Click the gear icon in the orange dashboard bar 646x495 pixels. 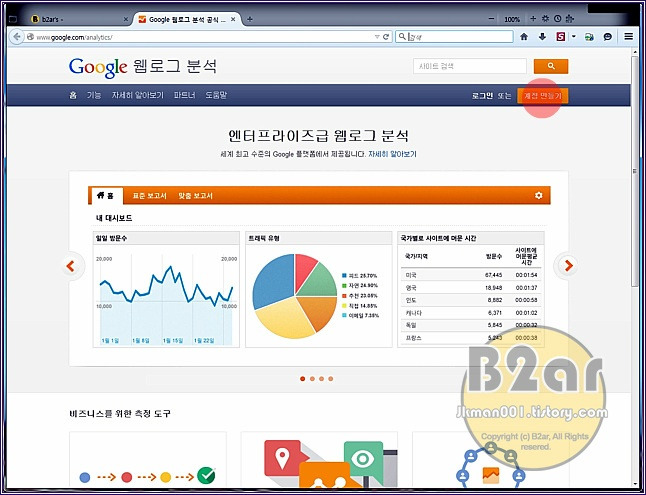pyautogui.click(x=538, y=195)
